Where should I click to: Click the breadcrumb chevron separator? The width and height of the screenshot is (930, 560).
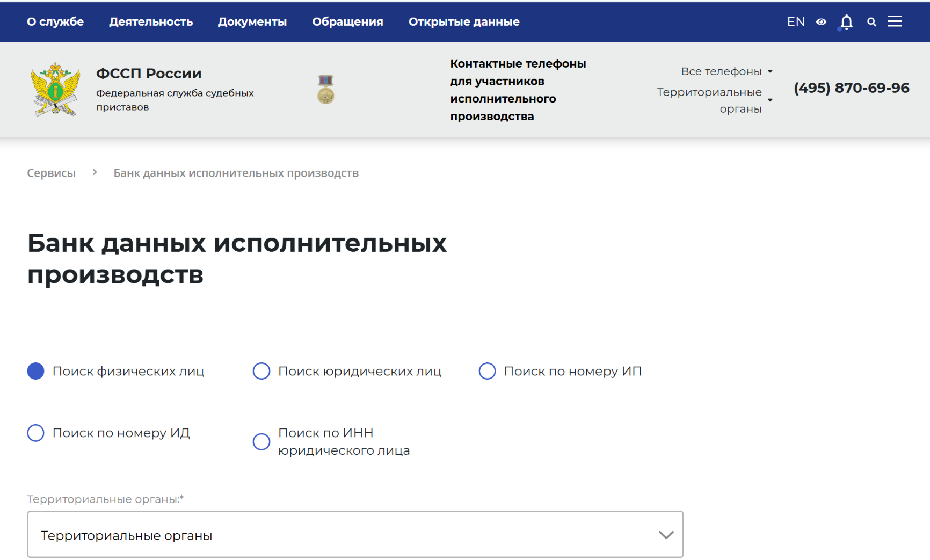95,172
